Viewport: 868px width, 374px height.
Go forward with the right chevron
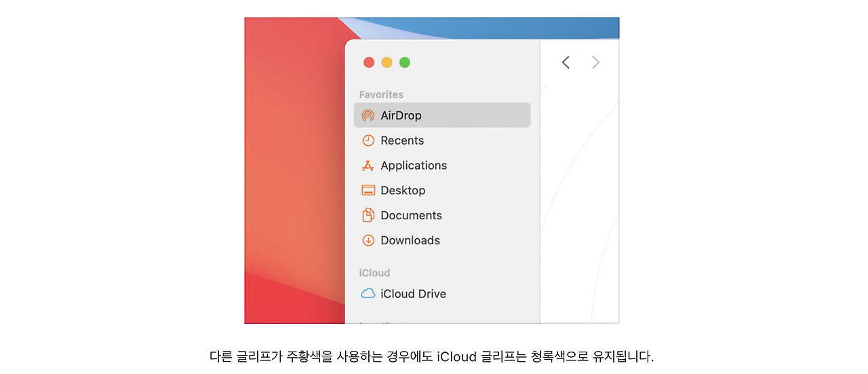click(x=595, y=62)
